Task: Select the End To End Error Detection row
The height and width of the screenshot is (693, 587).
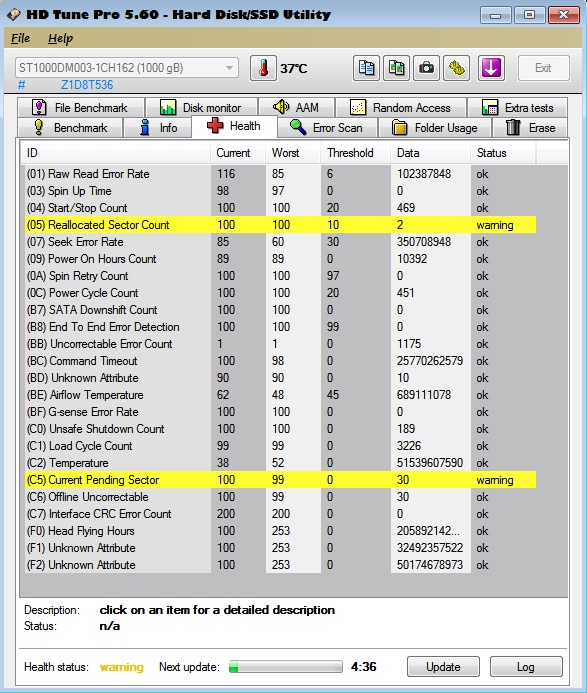Action: 280,327
